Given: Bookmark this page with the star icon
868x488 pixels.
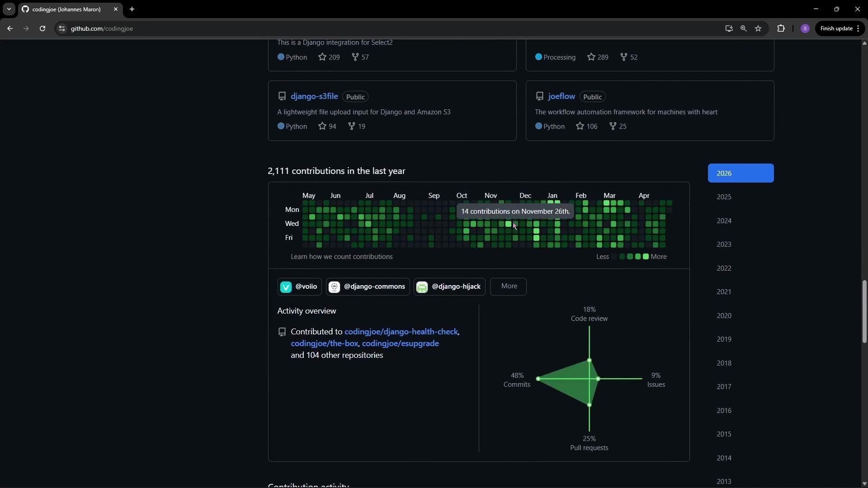Looking at the screenshot, I should pos(759,28).
